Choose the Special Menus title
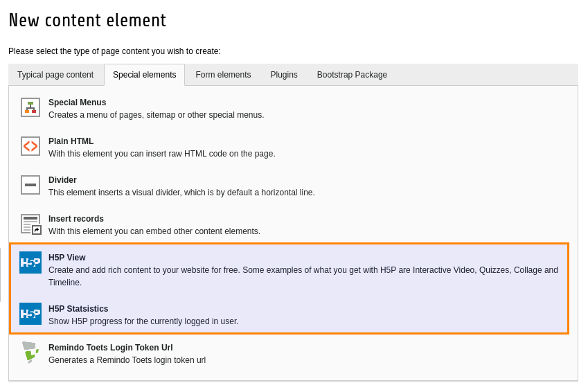Image resolution: width=588 pixels, height=392 pixels. pyautogui.click(x=78, y=103)
